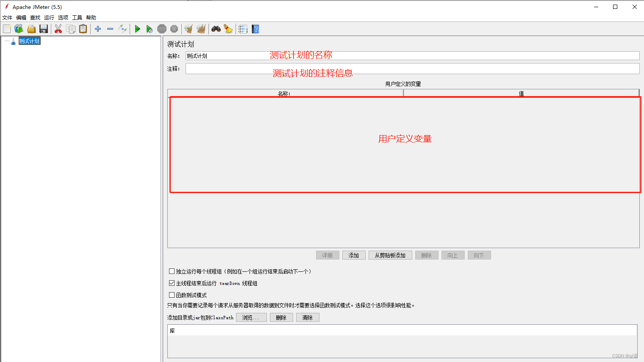
Task: Click the 浏览... button
Action: (251, 318)
